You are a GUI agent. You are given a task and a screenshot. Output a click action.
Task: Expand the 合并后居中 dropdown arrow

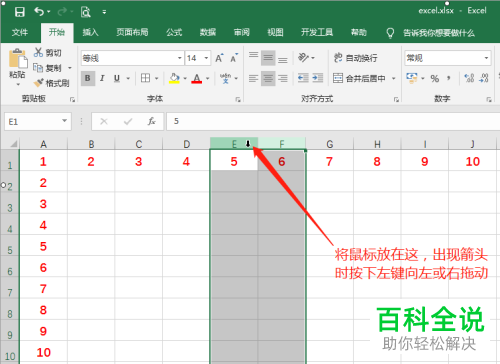394,79
